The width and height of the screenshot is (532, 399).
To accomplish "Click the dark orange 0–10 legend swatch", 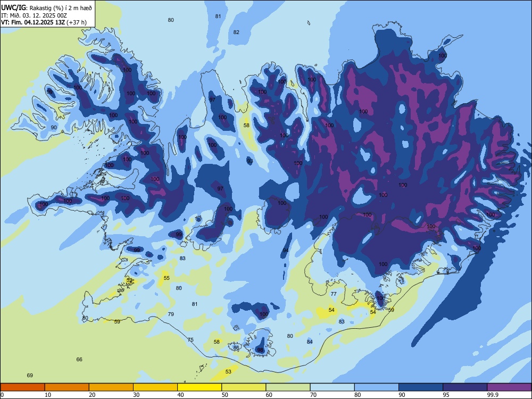I will coord(22,387).
